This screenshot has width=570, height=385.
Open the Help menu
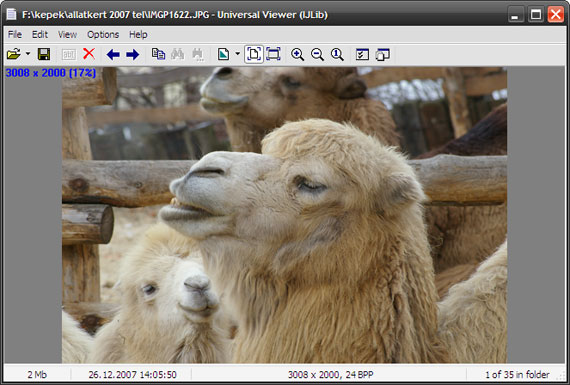138,35
